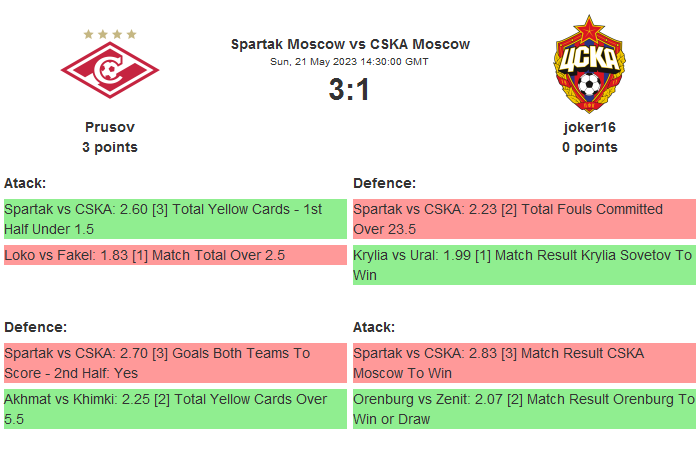Image resolution: width=700 pixels, height=460 pixels.
Task: Open the joker16 player name
Action: [590, 127]
